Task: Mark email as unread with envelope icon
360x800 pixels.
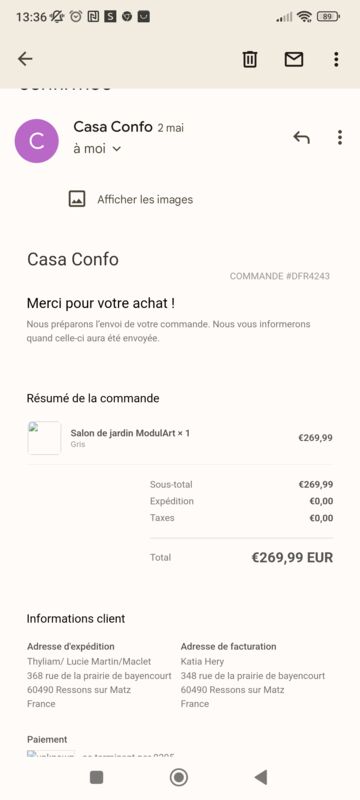Action: 294,60
